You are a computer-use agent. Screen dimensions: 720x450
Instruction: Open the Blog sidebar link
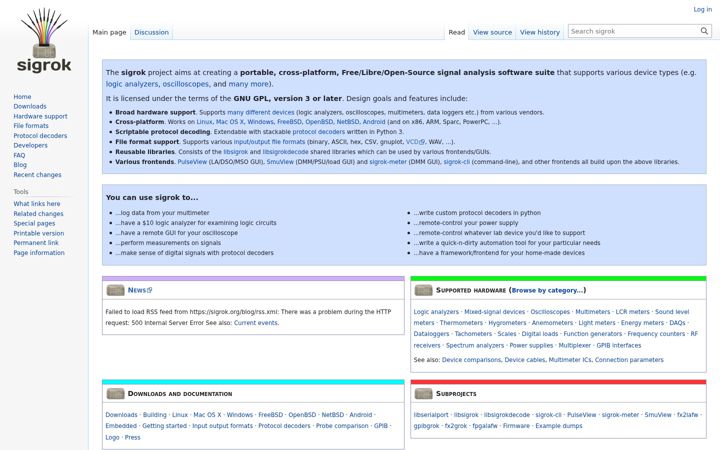pyautogui.click(x=20, y=165)
